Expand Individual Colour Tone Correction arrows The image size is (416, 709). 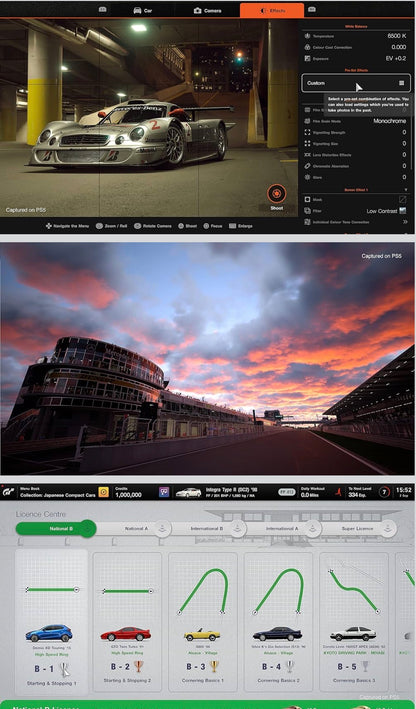[x=405, y=222]
